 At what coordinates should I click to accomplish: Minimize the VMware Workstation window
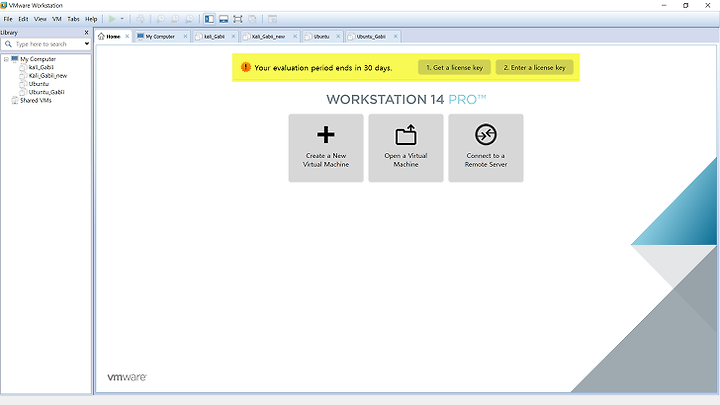coord(664,6)
